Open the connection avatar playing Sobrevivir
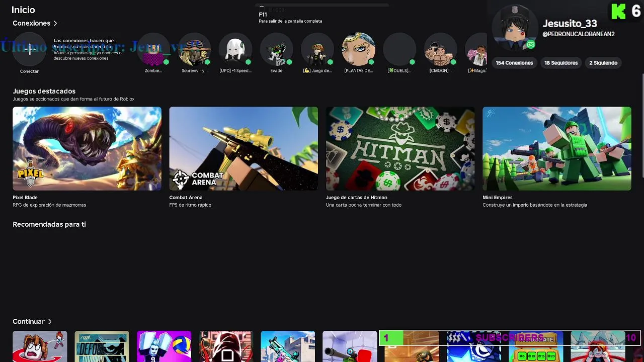 click(194, 49)
